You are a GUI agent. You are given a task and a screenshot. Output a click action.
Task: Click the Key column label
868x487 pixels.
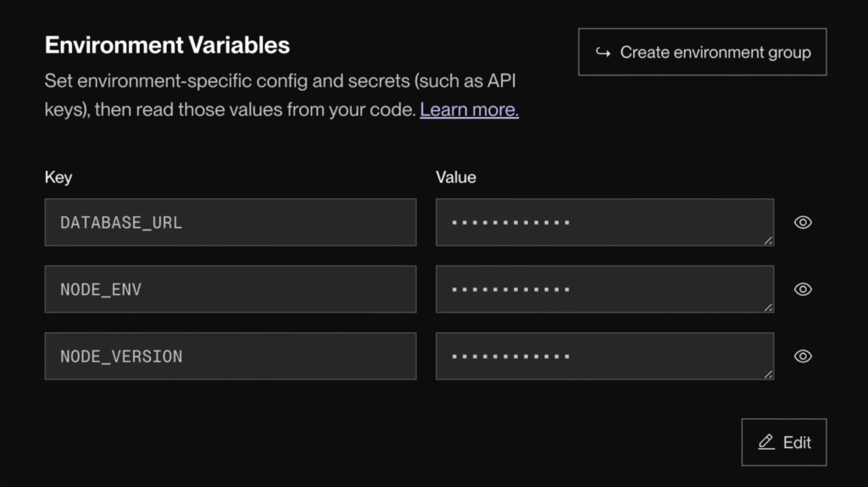pos(58,177)
